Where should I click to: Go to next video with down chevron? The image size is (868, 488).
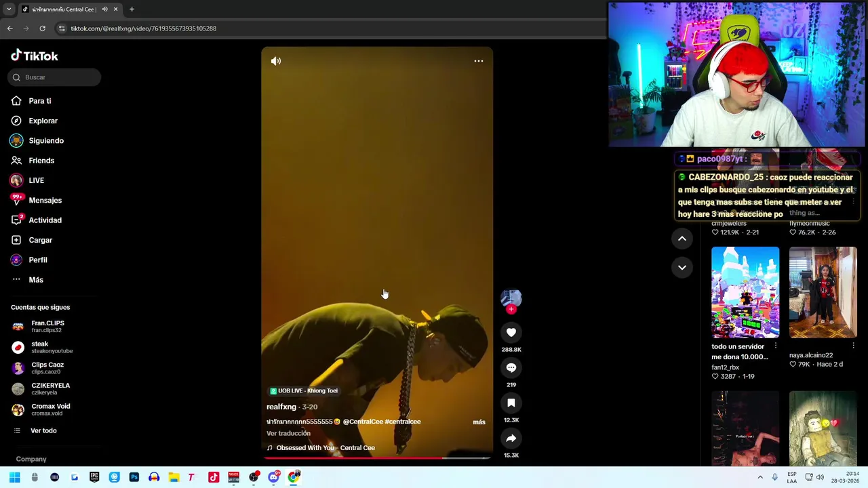(x=682, y=267)
